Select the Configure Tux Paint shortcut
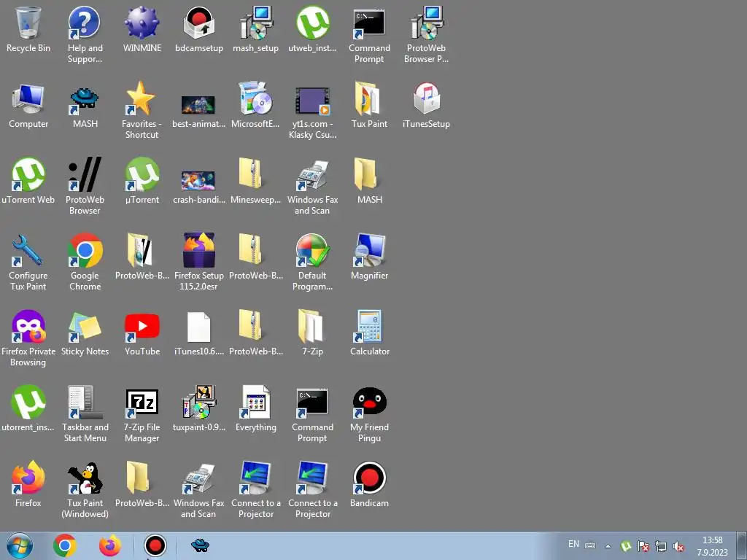747x560 pixels. [x=27, y=250]
